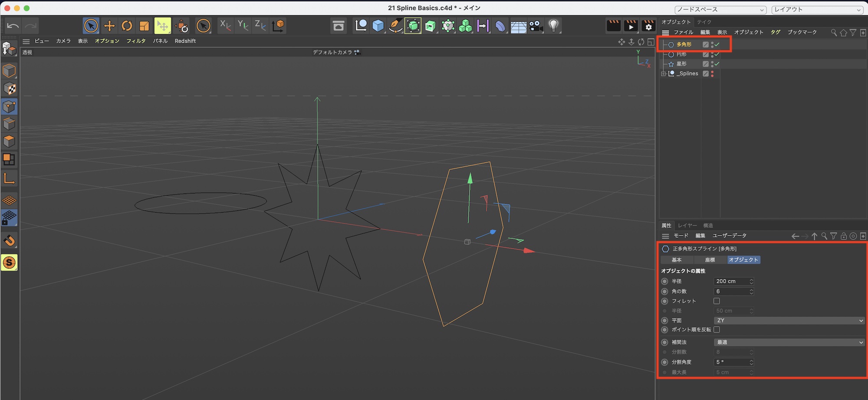This screenshot has width=868, height=400.
Task: Open the 補間法 dropdown showing 最適
Action: click(x=789, y=342)
